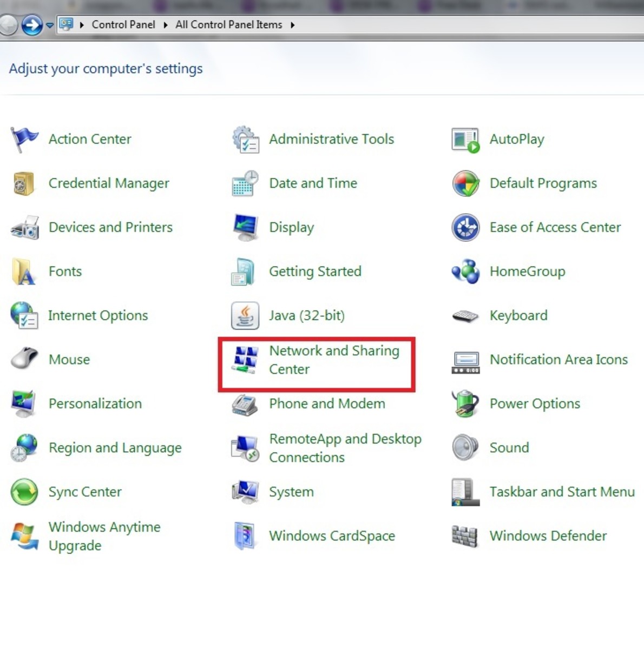Click the Sound speaker icon
This screenshot has height=649, width=644.
point(465,448)
